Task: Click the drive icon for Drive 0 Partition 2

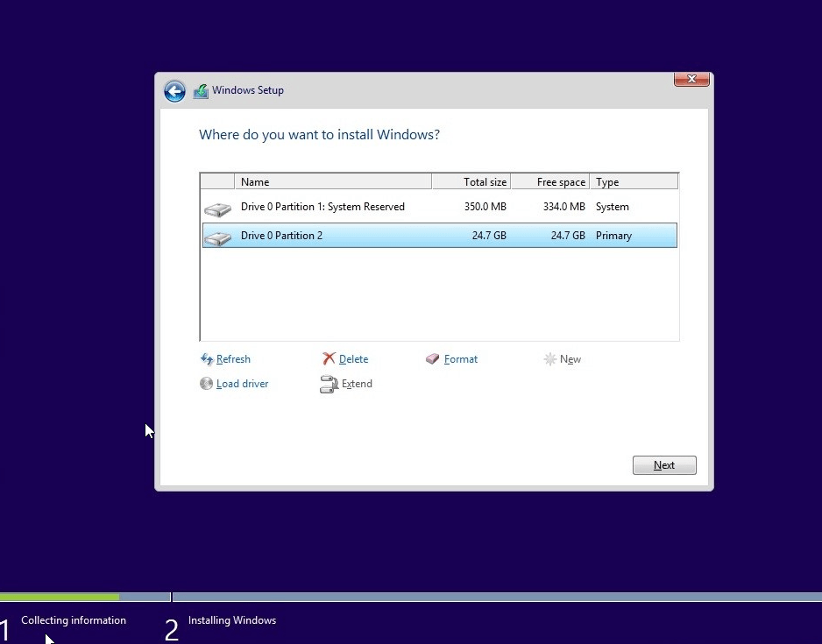Action: [x=217, y=238]
